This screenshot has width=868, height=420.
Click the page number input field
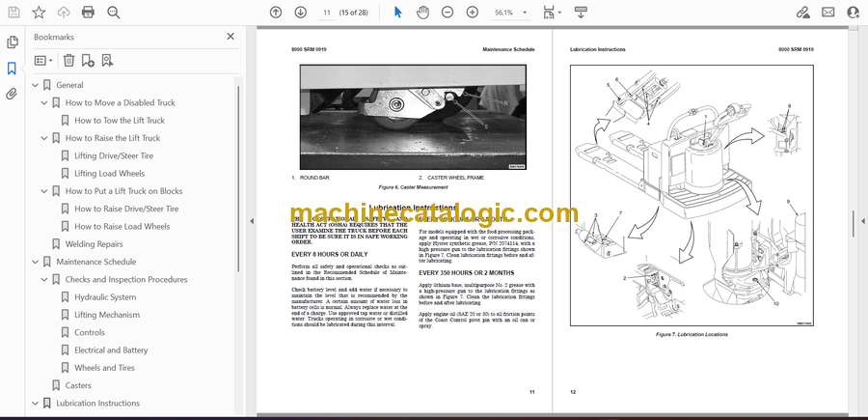tap(327, 13)
